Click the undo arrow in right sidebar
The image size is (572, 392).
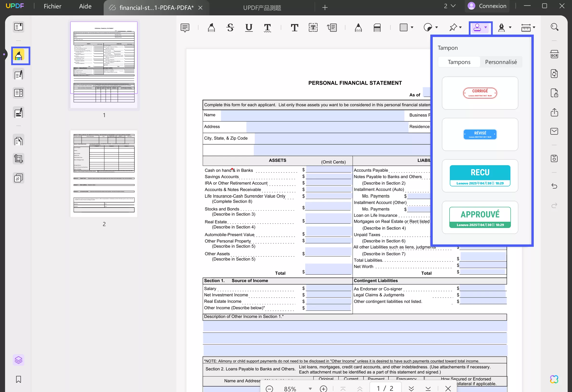pos(554,186)
